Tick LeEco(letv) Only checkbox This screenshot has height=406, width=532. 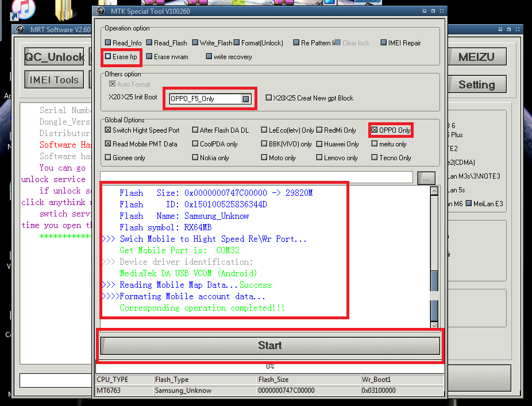(x=264, y=130)
